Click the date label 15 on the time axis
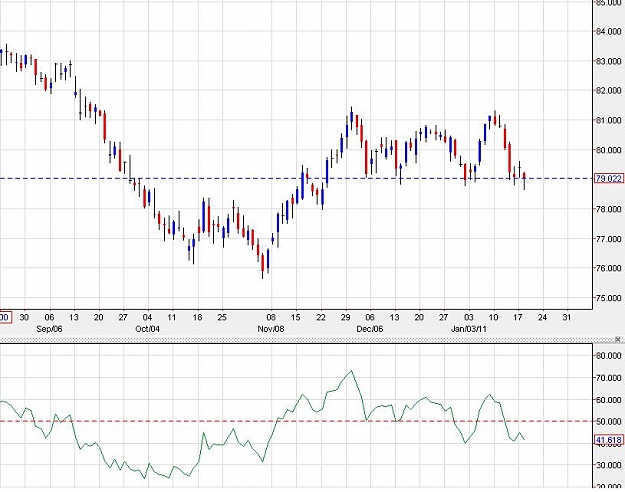The image size is (625, 492). (x=296, y=317)
